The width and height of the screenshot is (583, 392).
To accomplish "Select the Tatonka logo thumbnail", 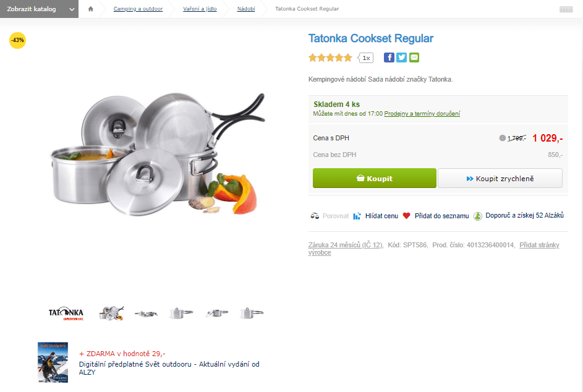I will pyautogui.click(x=66, y=313).
